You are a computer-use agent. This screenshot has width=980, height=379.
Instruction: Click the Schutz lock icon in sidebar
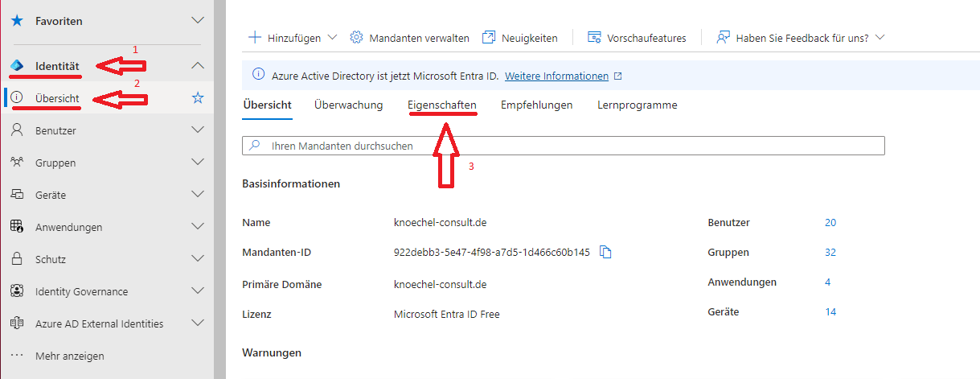17,259
